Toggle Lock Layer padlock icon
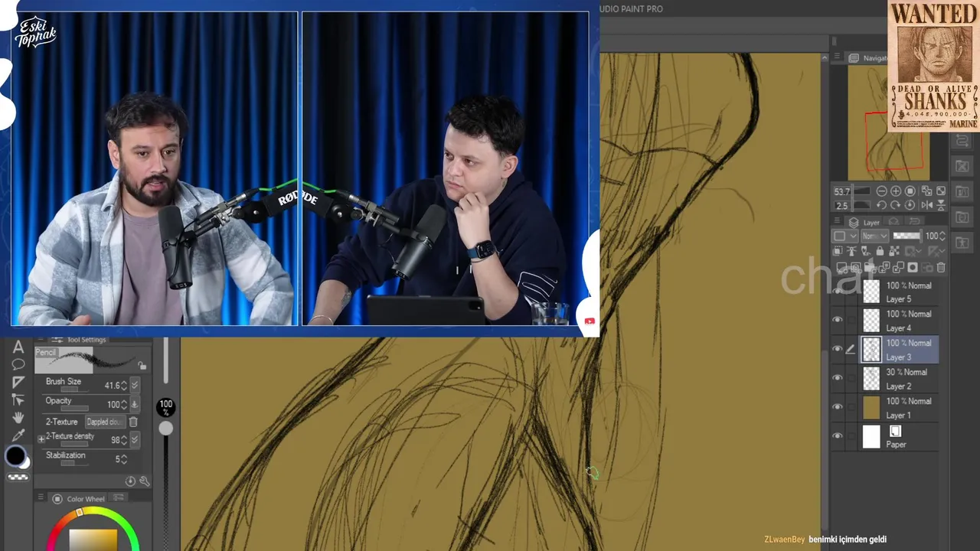 coord(879,251)
